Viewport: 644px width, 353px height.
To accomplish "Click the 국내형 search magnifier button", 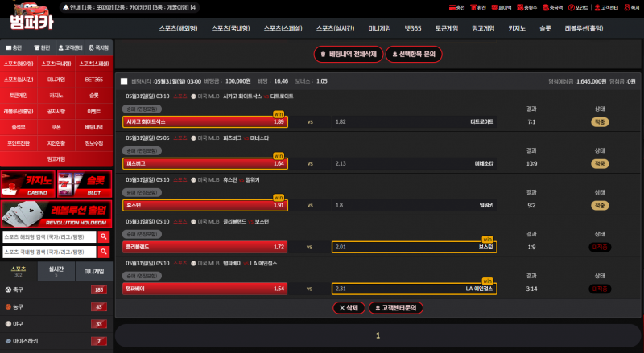I will tap(104, 252).
